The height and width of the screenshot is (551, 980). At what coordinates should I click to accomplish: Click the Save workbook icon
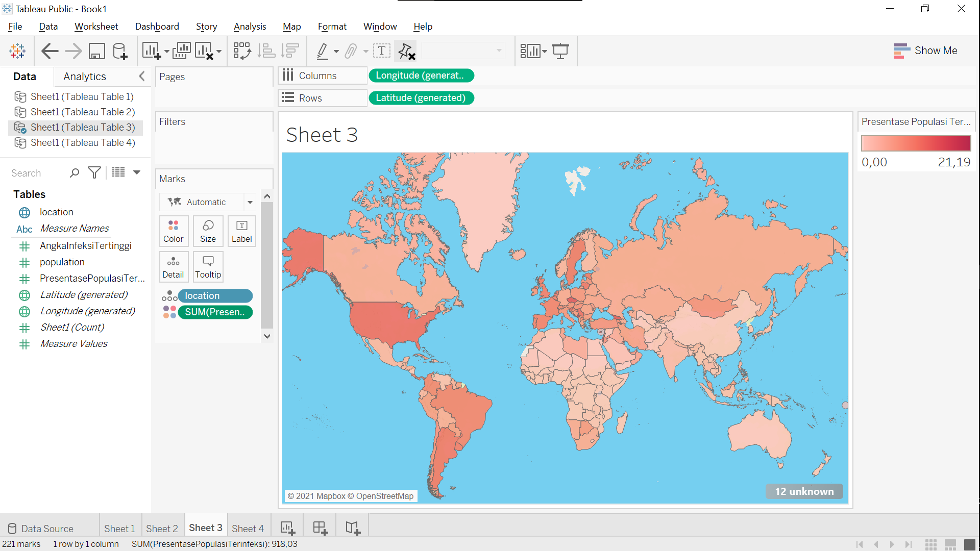coord(96,51)
